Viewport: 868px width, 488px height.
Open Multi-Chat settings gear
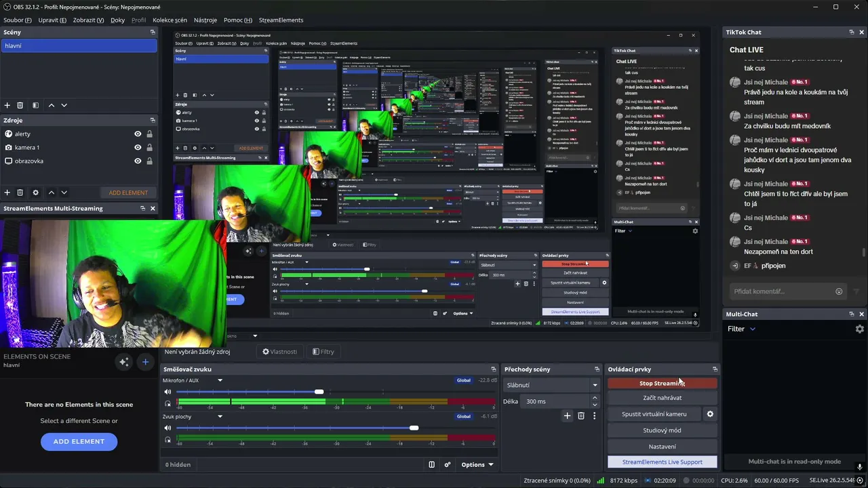[860, 329]
